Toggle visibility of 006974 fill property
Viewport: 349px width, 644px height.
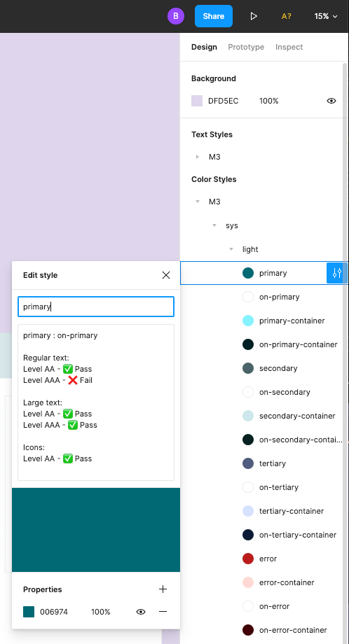click(141, 612)
